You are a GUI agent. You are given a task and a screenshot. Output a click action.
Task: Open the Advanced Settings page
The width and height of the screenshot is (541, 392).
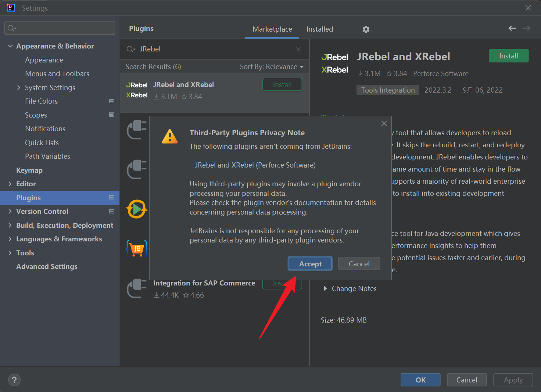click(47, 266)
